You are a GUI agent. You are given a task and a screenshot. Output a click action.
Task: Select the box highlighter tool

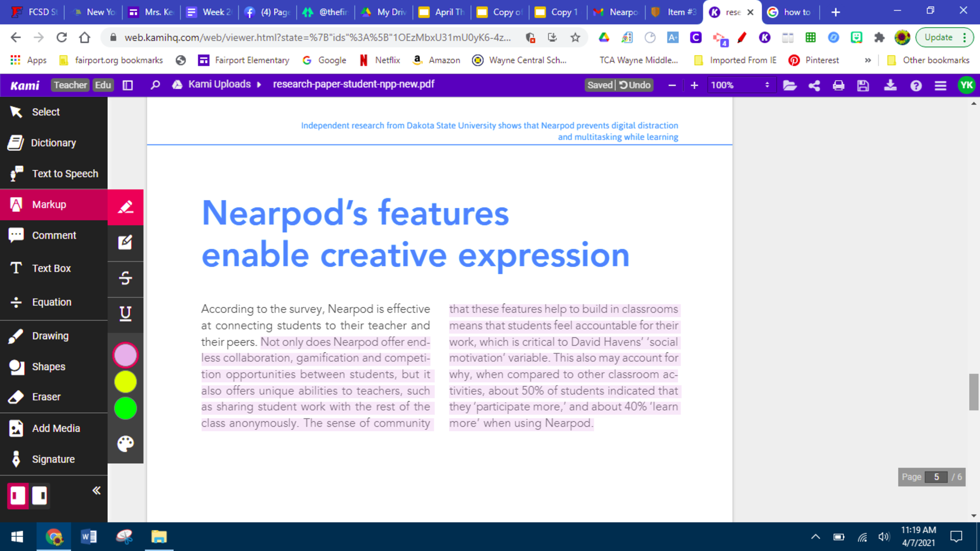125,243
